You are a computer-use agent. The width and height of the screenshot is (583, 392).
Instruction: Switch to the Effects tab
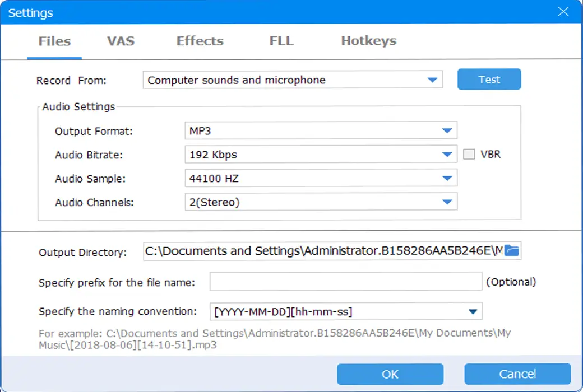point(200,41)
